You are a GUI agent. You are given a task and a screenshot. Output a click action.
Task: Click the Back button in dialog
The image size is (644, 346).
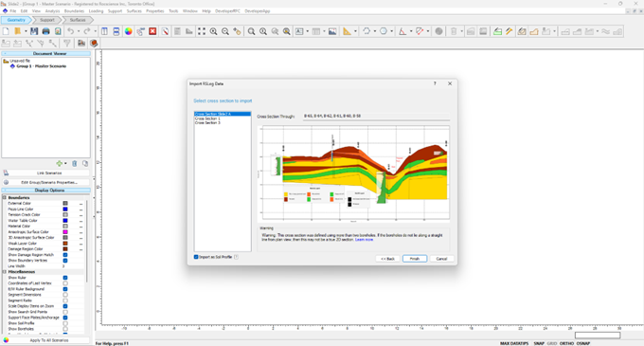click(387, 259)
